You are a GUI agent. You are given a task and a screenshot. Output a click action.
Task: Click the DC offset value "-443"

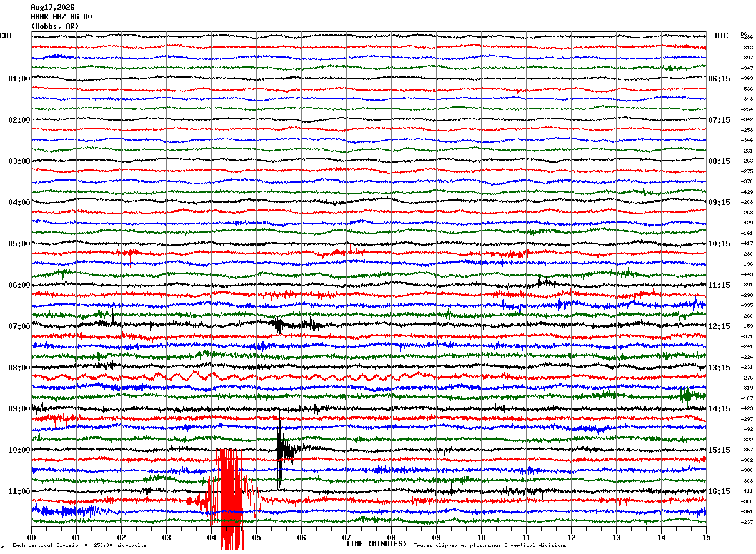point(747,274)
